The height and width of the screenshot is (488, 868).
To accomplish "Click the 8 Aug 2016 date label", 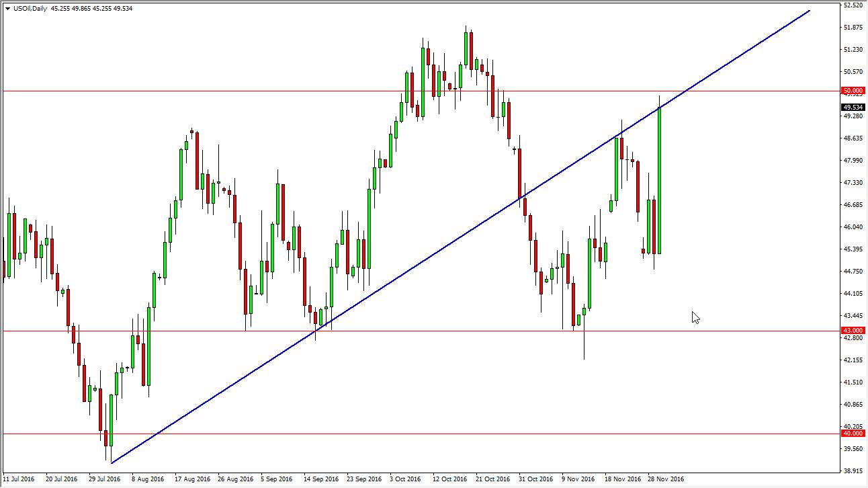I will click(x=148, y=479).
